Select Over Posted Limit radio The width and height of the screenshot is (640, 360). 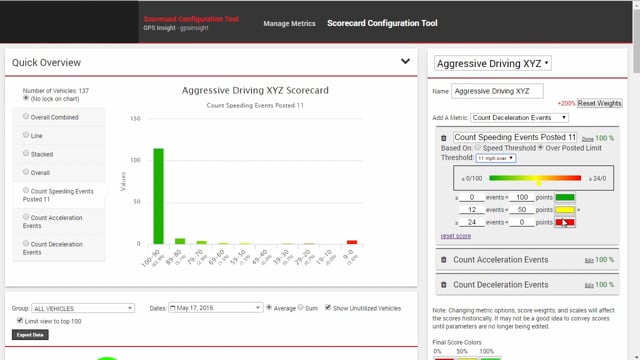click(540, 147)
